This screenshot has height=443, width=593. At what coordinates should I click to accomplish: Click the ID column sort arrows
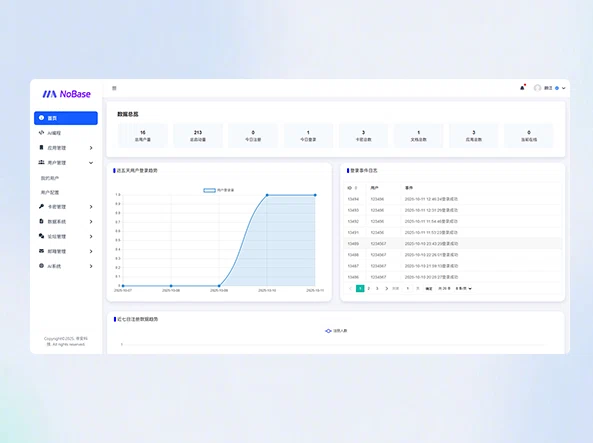(x=356, y=188)
